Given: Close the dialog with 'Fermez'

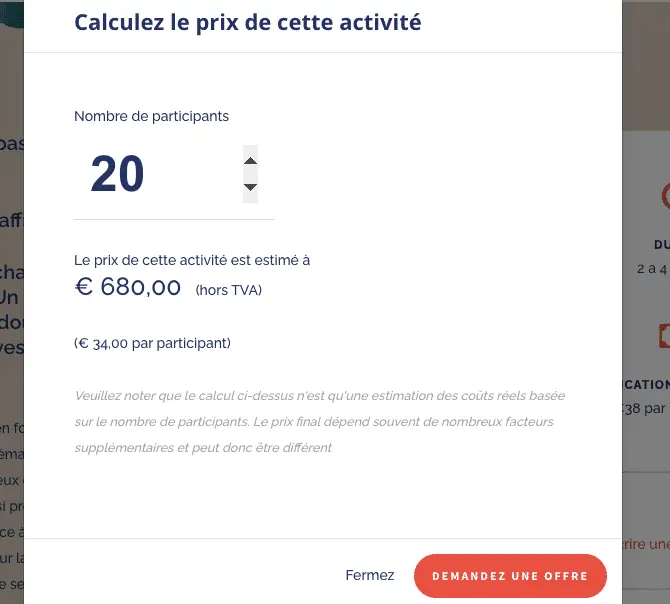Looking at the screenshot, I should pos(370,575).
